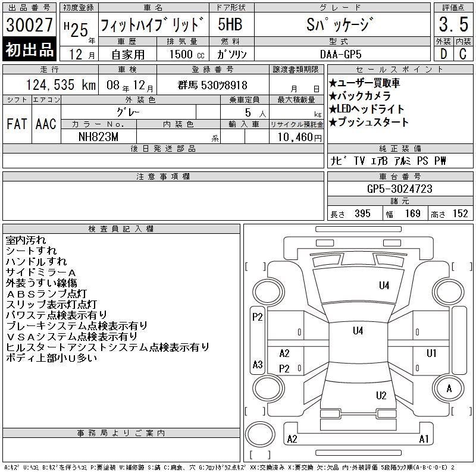
Task: Click model code DAA-GP5
Action: coord(340,54)
